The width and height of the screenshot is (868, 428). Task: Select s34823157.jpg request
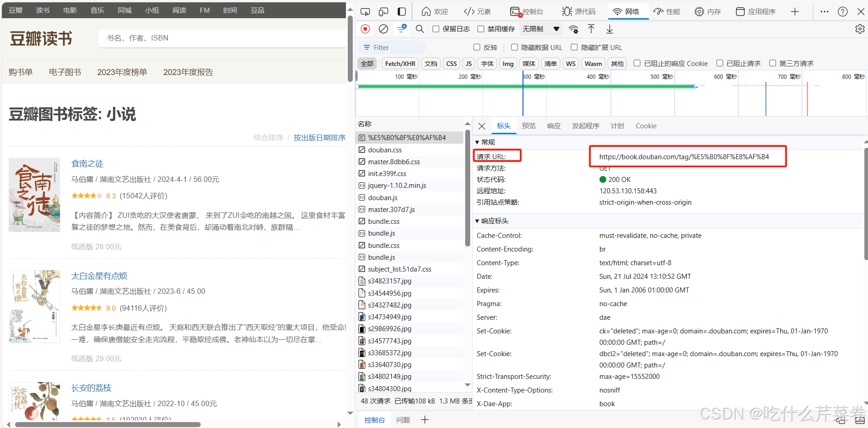tap(410, 281)
